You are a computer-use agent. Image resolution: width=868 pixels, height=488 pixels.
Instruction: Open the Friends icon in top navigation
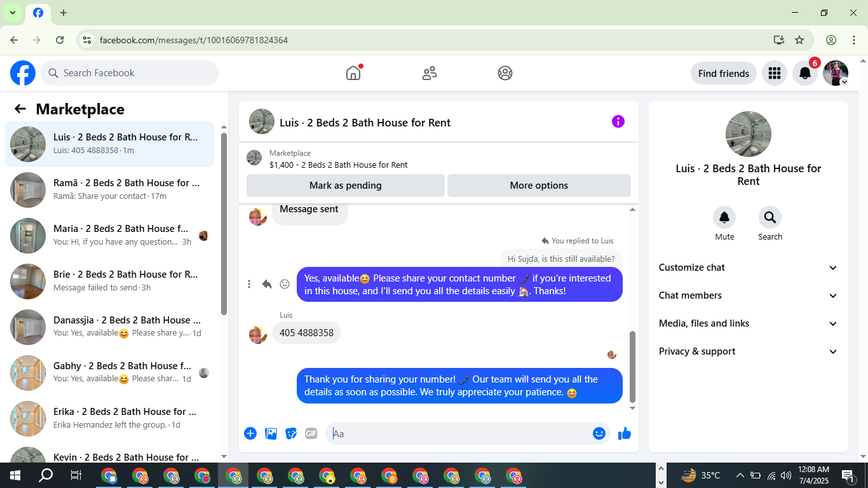pyautogui.click(x=430, y=73)
